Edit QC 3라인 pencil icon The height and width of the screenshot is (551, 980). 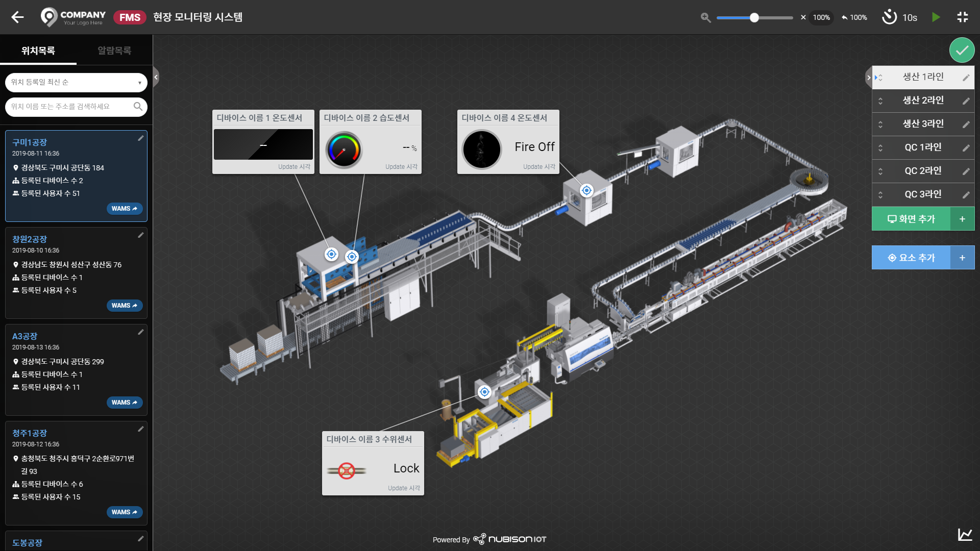(966, 195)
